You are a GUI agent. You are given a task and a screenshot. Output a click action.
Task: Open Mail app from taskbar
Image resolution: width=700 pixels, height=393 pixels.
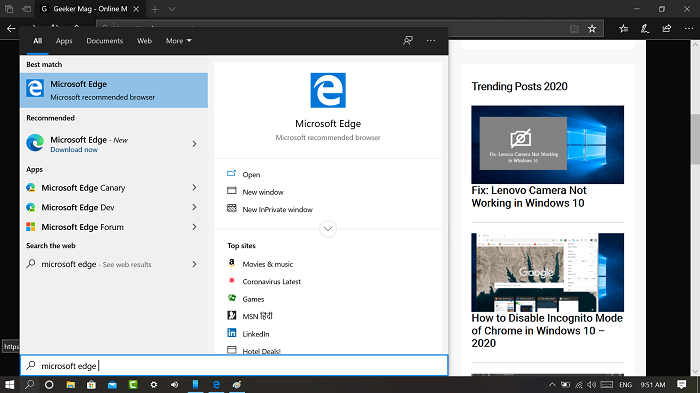[112, 385]
